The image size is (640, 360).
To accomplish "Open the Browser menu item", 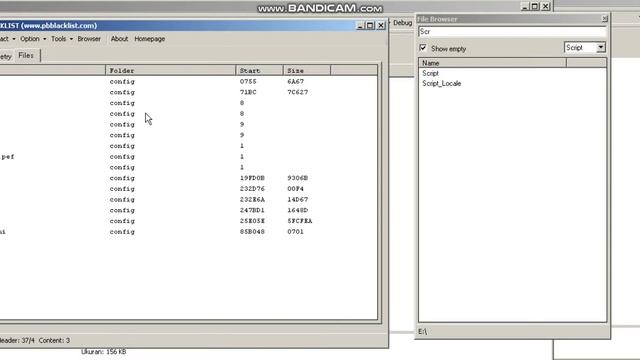I will (x=89, y=39).
